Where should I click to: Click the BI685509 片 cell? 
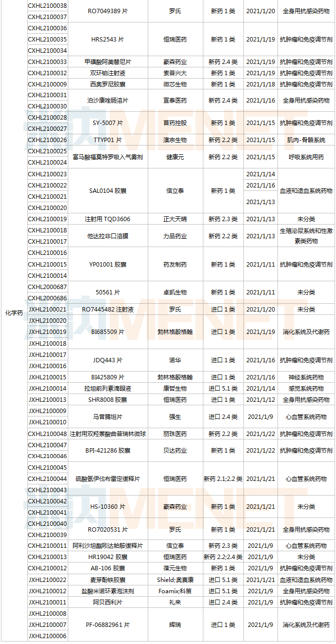click(x=107, y=332)
